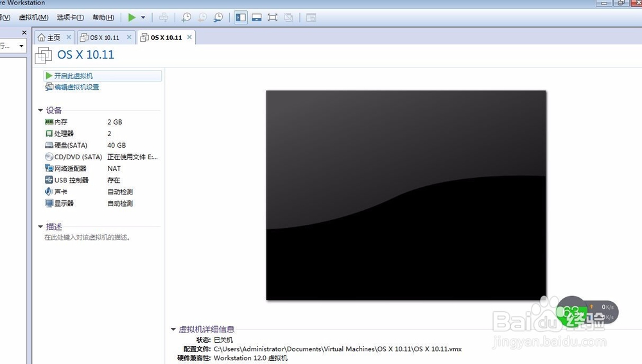This screenshot has height=364, width=642.
Task: Open the 选项卡(T) menu
Action: [71, 17]
